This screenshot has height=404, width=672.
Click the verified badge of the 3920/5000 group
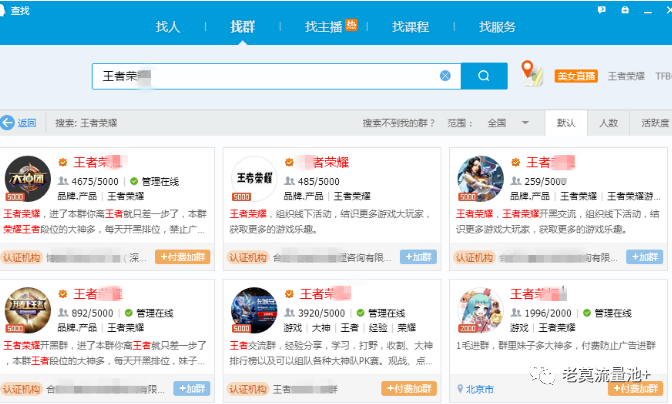click(289, 294)
